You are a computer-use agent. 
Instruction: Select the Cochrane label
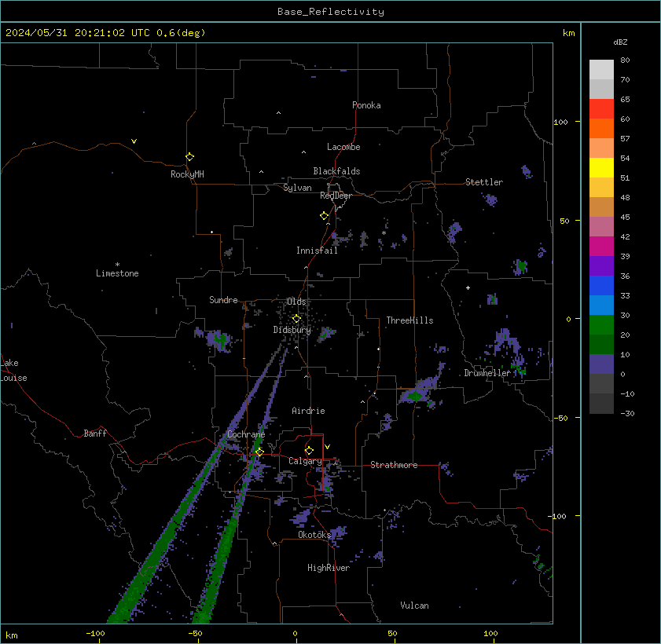[x=246, y=434]
